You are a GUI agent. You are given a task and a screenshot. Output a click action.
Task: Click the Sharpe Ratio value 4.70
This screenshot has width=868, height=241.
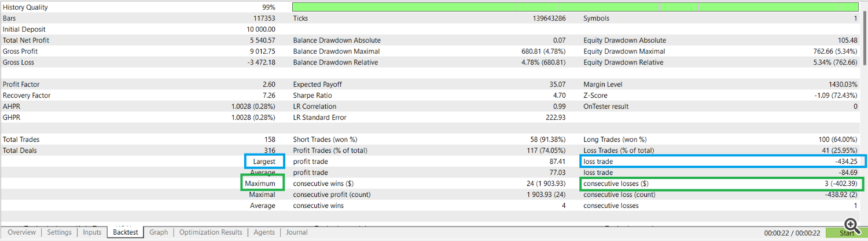pyautogui.click(x=560, y=96)
